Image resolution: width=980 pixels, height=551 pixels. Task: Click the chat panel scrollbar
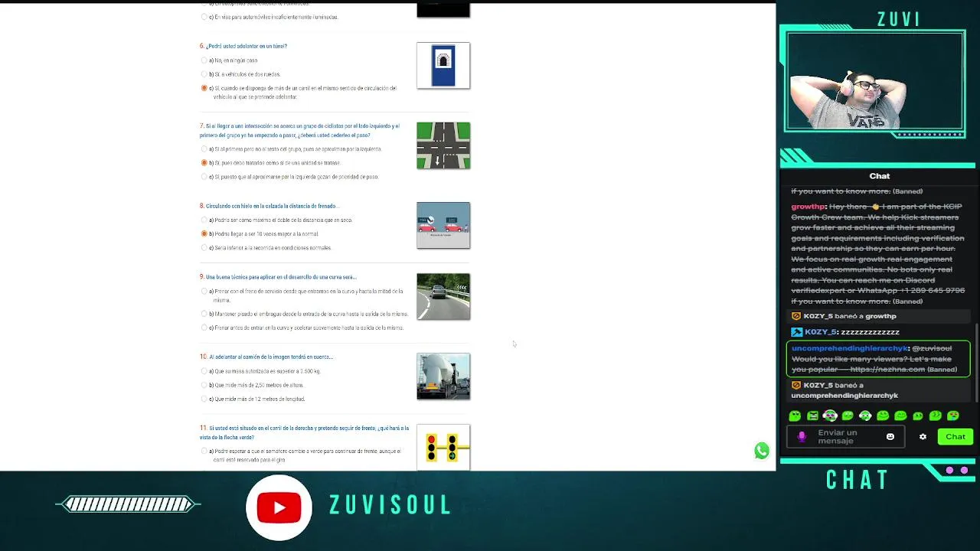pyautogui.click(x=977, y=364)
